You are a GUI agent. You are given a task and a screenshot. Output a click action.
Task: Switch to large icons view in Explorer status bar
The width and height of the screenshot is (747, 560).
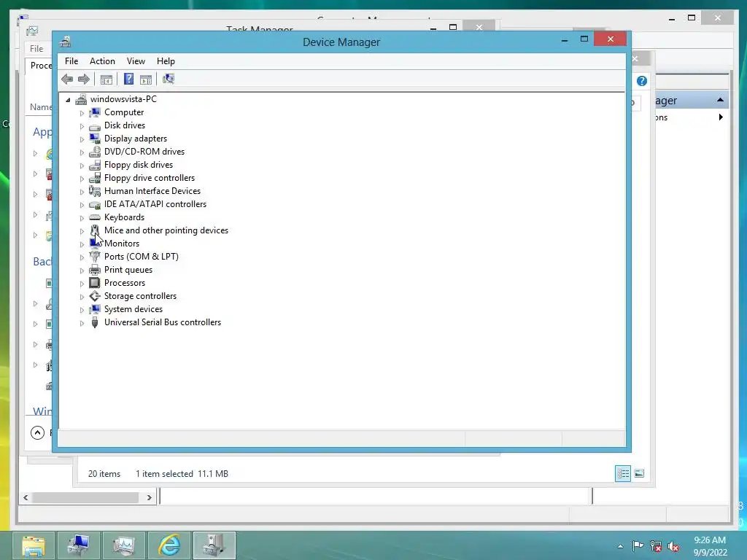tap(639, 473)
